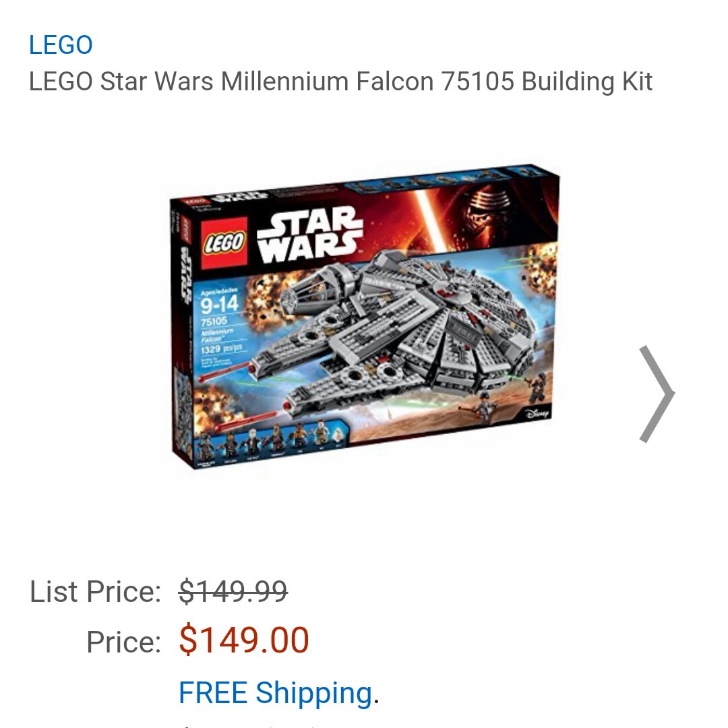Click the Star Wars logo on box front

[x=309, y=235]
